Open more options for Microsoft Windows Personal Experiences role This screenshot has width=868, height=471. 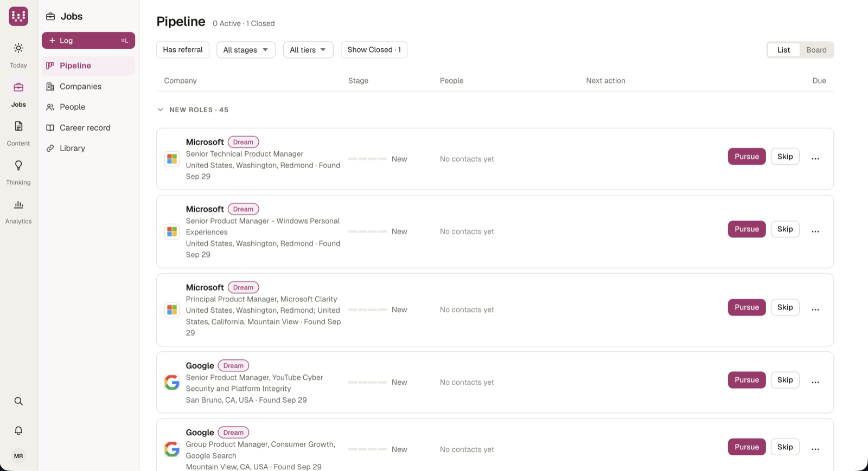click(x=815, y=231)
